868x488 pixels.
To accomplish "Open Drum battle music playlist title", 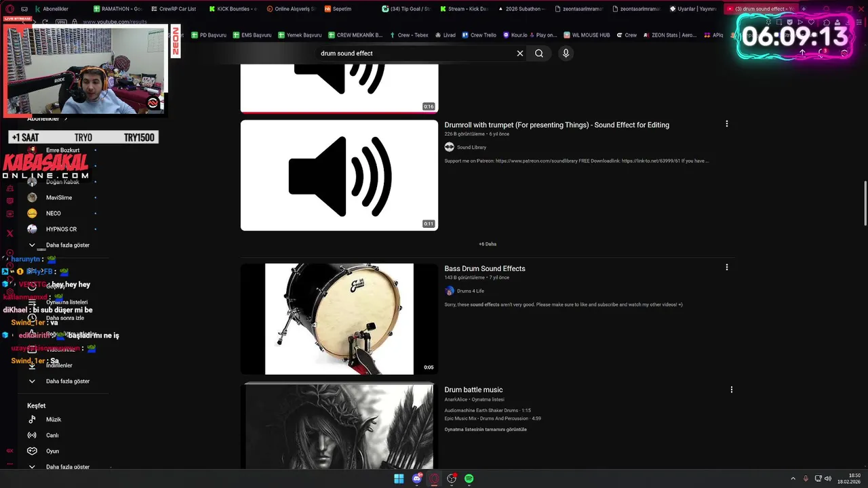I will click(x=473, y=390).
